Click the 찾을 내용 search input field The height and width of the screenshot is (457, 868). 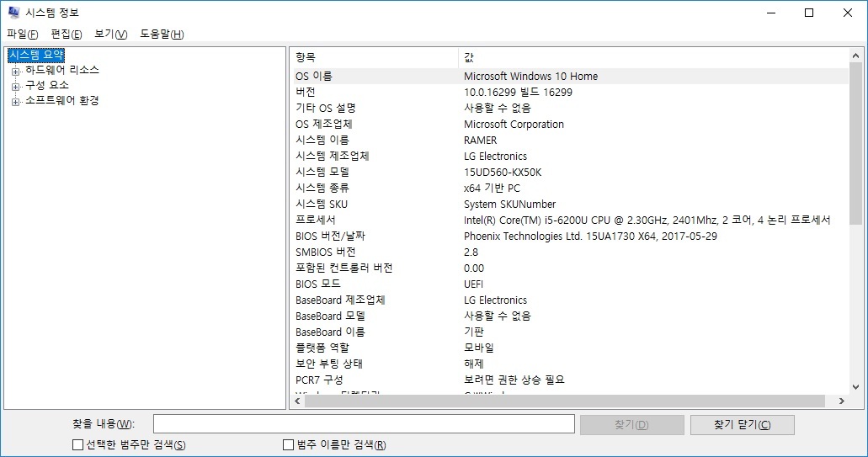click(x=364, y=423)
